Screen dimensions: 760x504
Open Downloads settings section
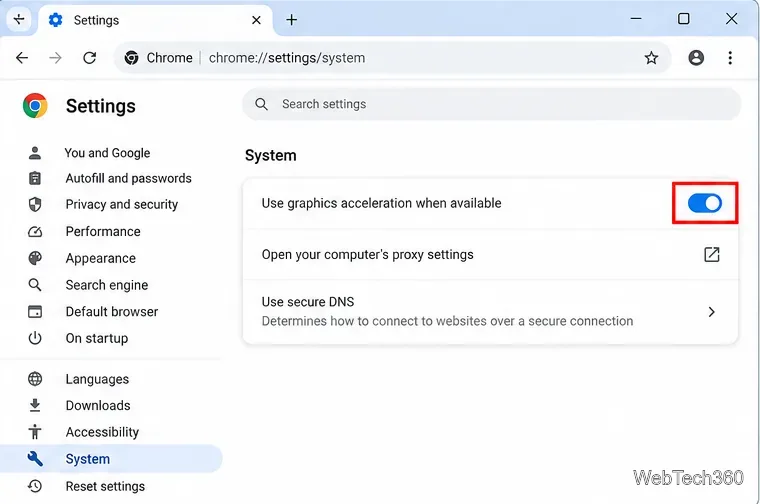click(x=98, y=405)
